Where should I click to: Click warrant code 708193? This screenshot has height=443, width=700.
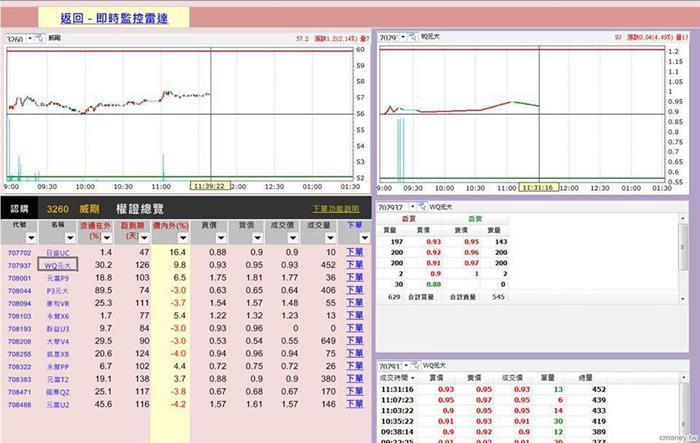pyautogui.click(x=20, y=329)
